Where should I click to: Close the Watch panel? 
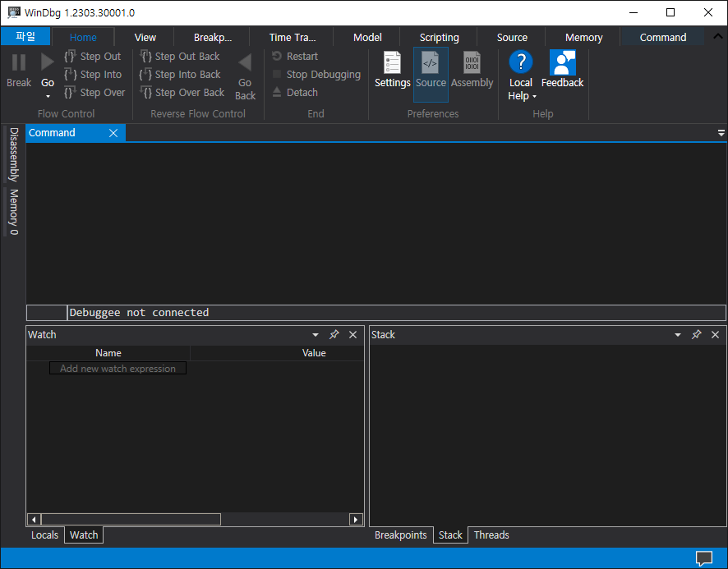(352, 335)
